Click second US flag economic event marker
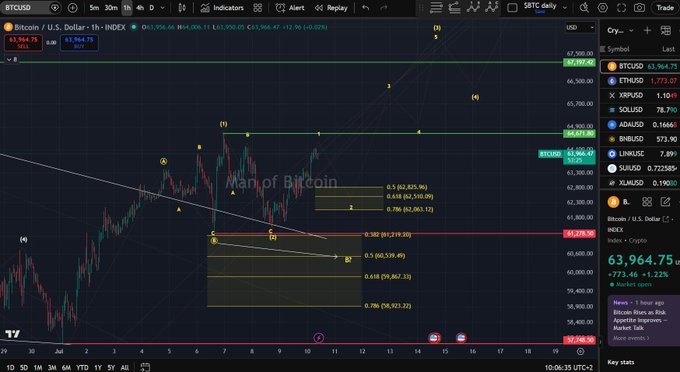This screenshot has height=372, width=680. [x=461, y=338]
